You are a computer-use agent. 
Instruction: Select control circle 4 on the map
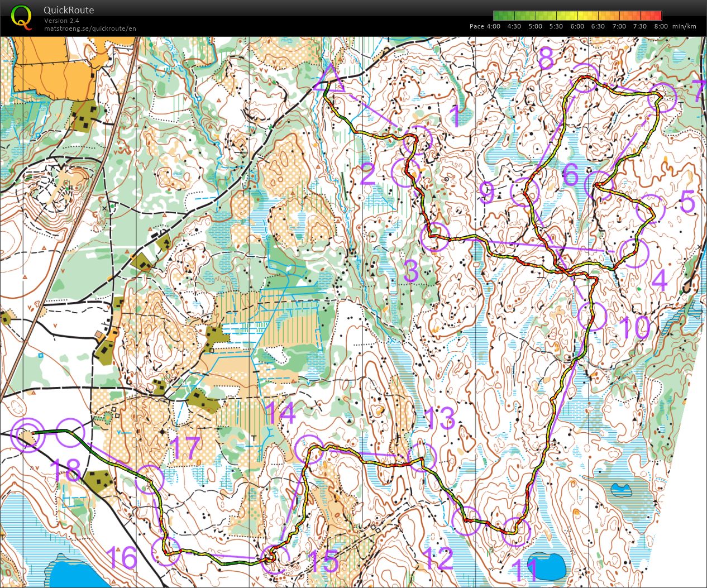(634, 252)
